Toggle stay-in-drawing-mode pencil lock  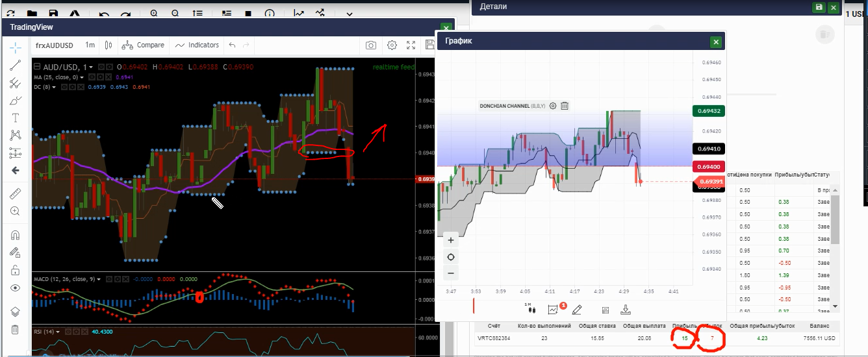(16, 252)
